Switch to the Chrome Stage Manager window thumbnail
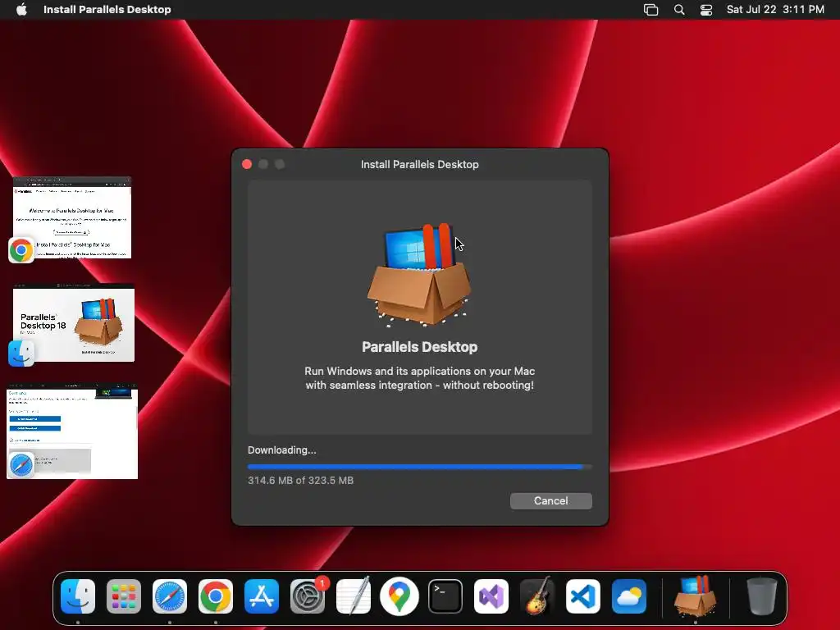 pos(72,217)
